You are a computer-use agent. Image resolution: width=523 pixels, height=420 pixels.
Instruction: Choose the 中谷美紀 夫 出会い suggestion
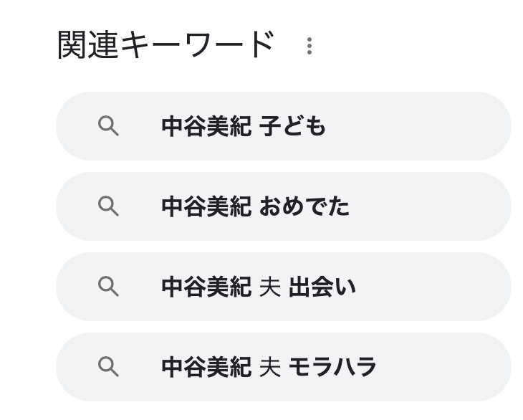(x=284, y=287)
